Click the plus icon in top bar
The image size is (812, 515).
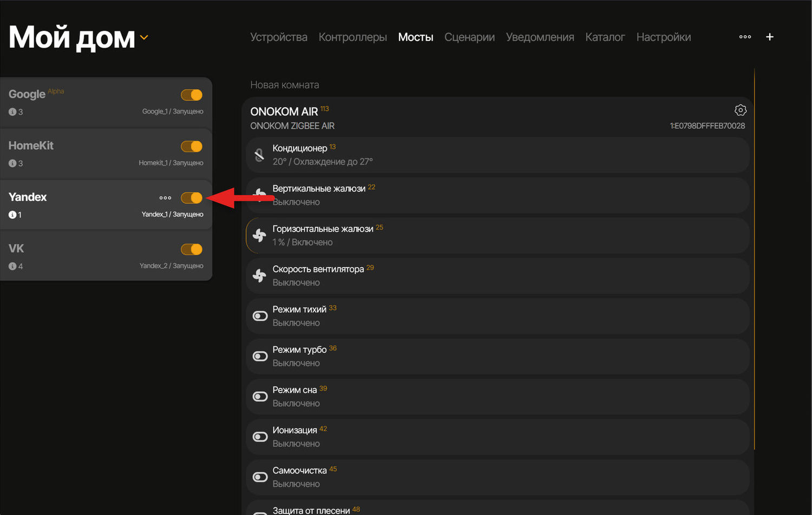(769, 37)
